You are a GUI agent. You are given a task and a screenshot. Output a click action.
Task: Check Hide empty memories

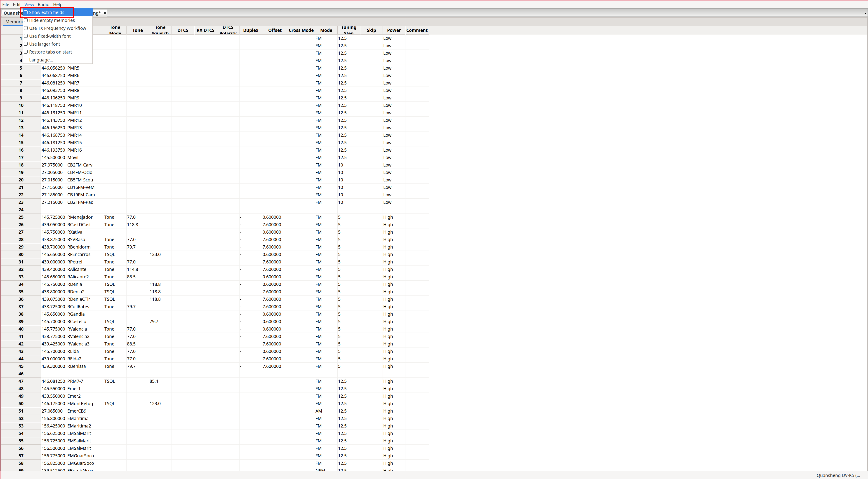click(x=52, y=21)
